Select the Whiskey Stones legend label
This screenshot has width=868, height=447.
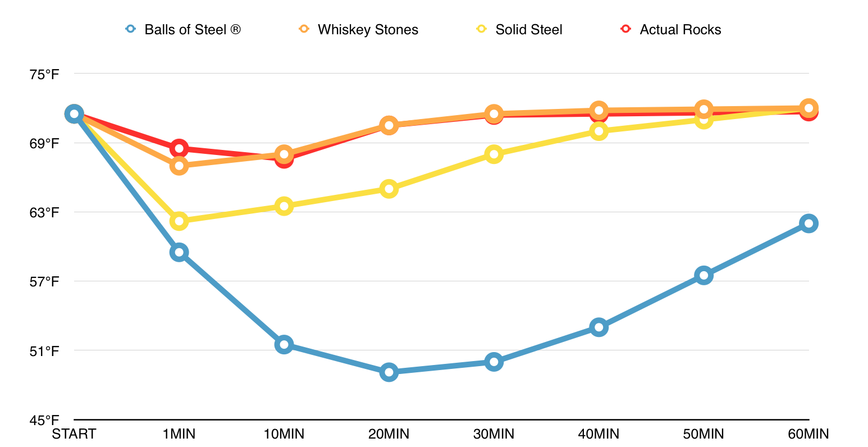[x=368, y=30]
